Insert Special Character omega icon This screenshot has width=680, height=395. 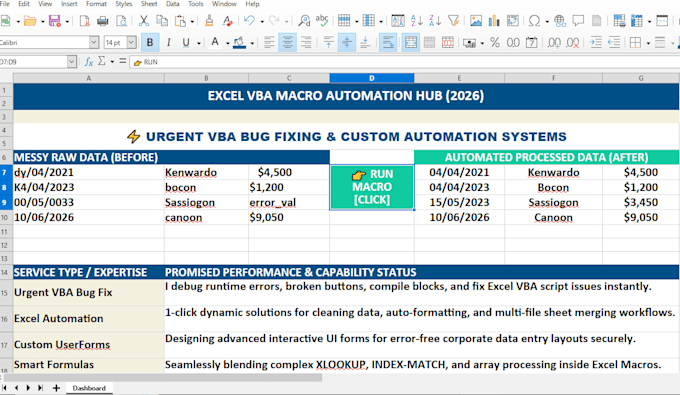pyautogui.click(x=535, y=20)
